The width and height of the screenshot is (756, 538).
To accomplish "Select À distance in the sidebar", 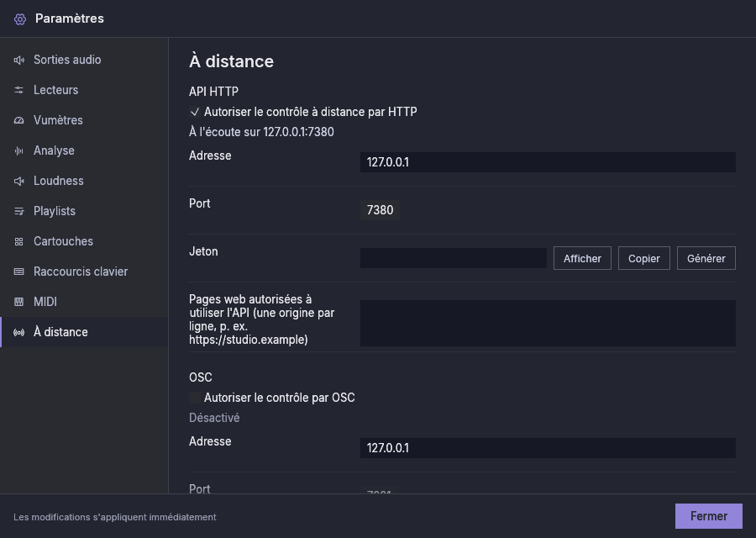I will 84,332.
